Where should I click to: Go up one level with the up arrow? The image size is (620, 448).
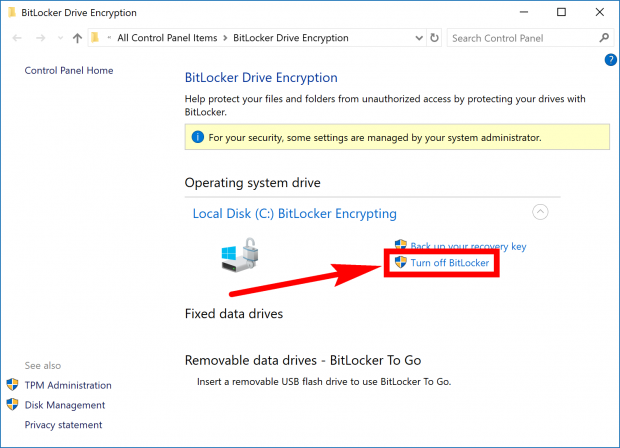pyautogui.click(x=77, y=38)
